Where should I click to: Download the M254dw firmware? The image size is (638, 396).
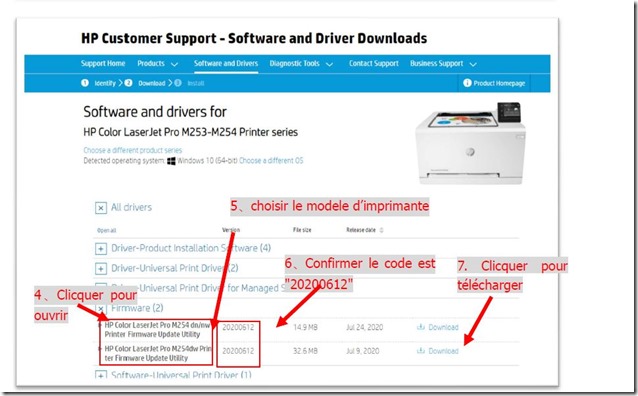[x=443, y=351]
